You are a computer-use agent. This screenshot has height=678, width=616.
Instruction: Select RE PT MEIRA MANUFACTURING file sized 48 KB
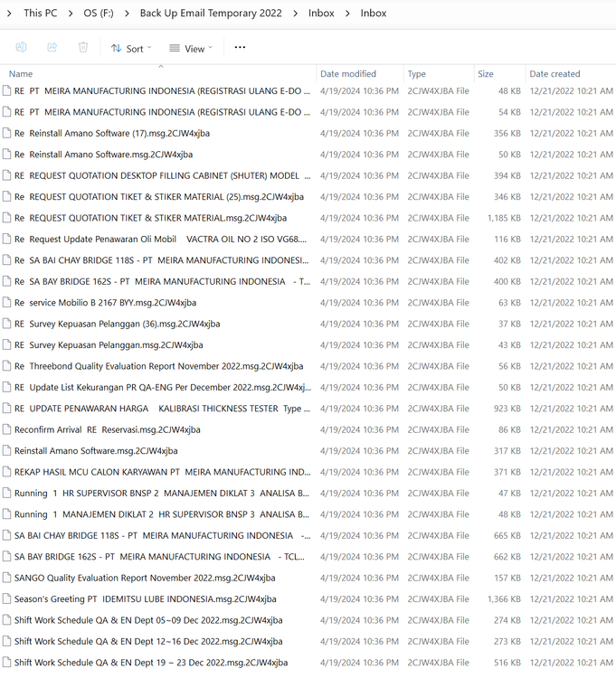162,90
